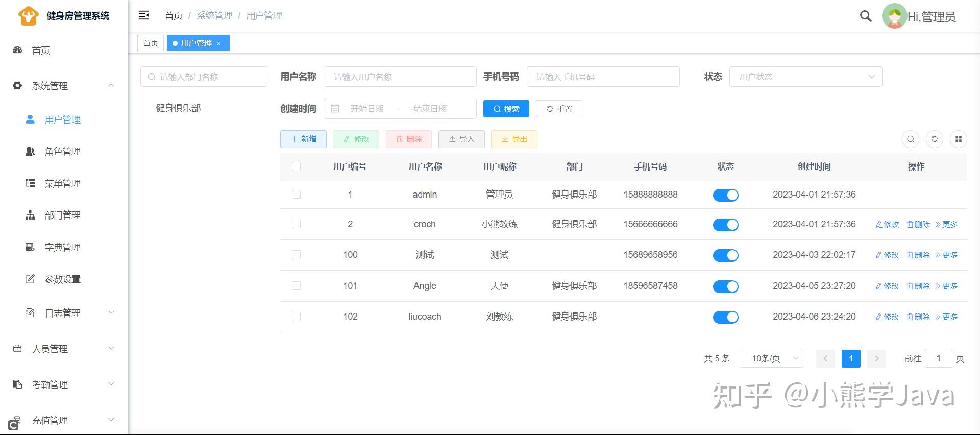The width and height of the screenshot is (980, 435).
Task: Click the 用户管理 person icon in sidebar
Action: 30,119
